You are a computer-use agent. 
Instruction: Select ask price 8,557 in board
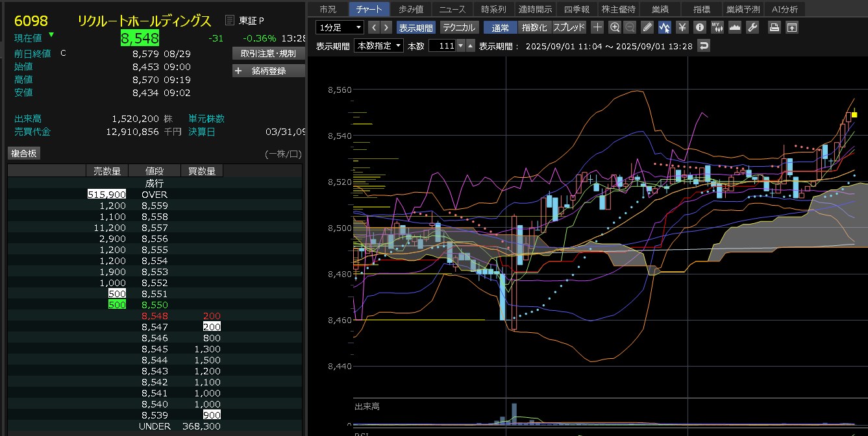click(x=155, y=228)
